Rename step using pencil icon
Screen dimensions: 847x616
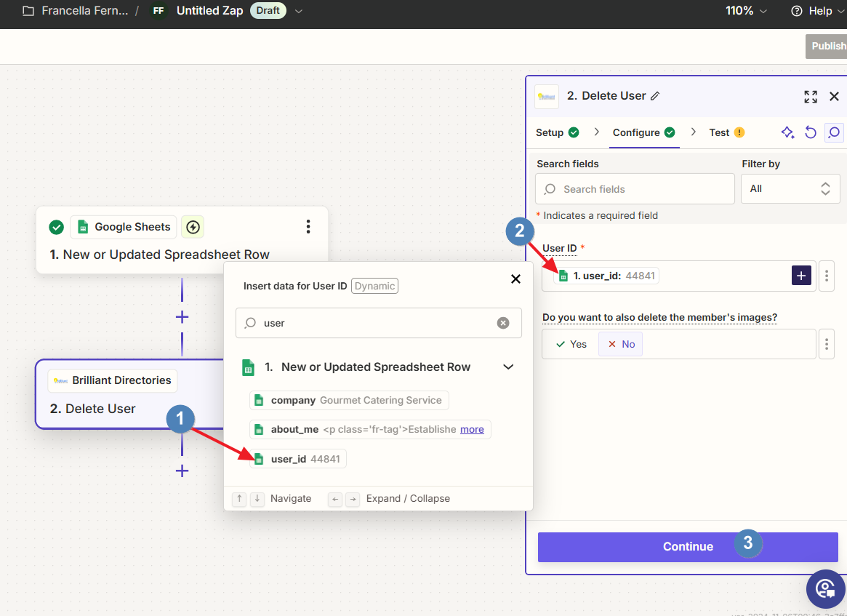(655, 96)
